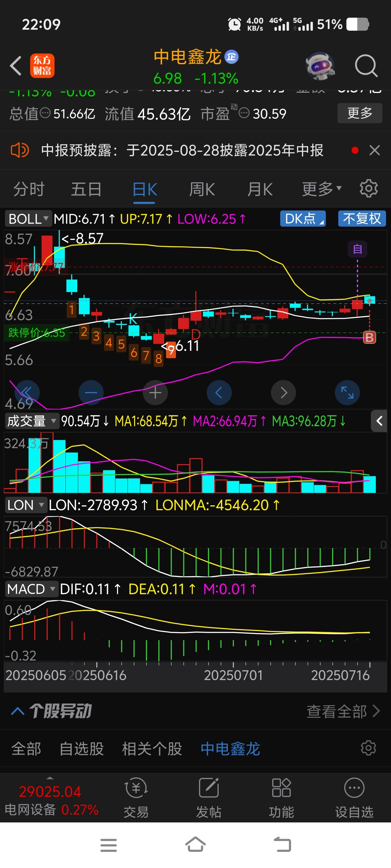
Task: Select 全部 filter tab
Action: 26,749
